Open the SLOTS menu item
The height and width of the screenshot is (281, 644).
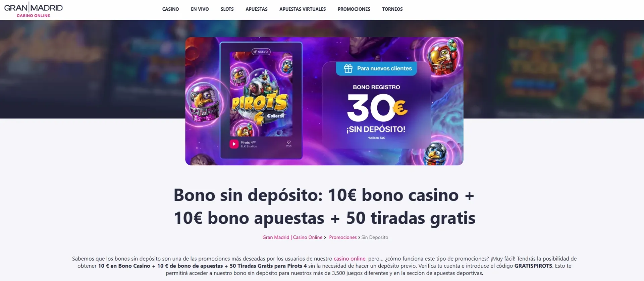point(227,9)
